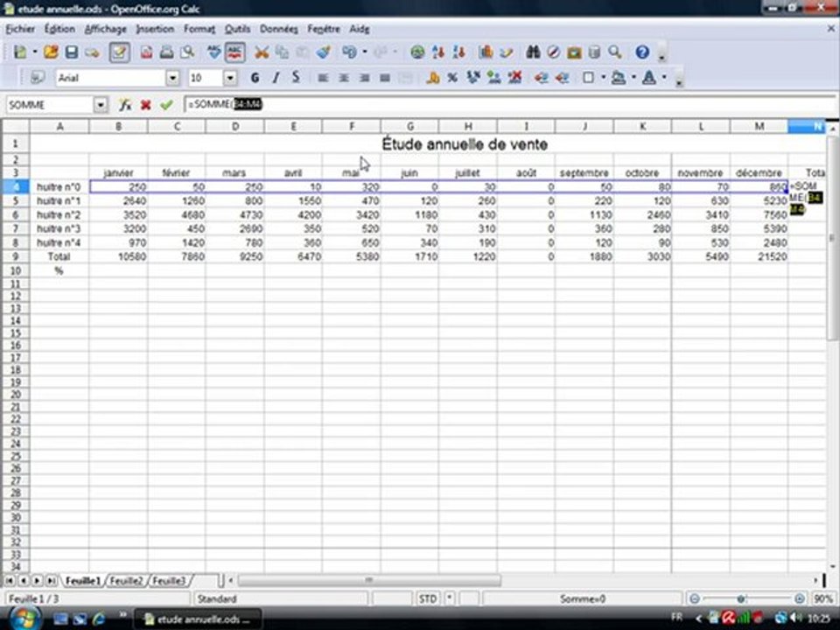Open Data Sources icon
The image size is (840, 630).
tap(594, 52)
